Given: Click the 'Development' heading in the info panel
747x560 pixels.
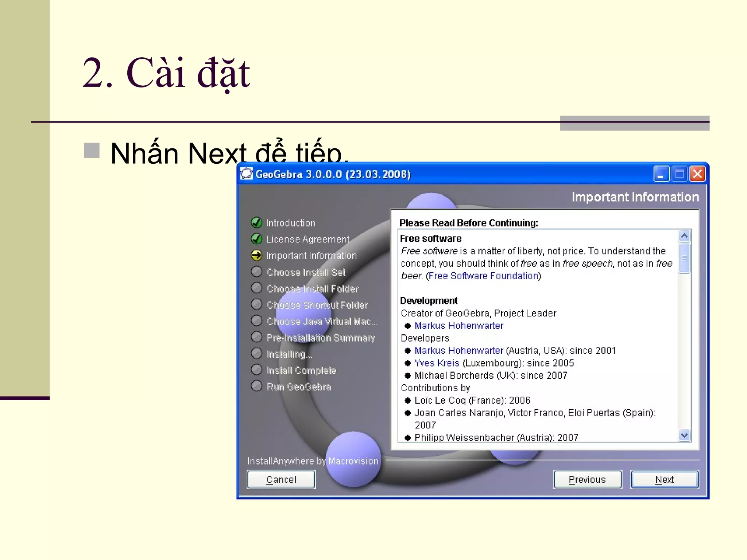Looking at the screenshot, I should [x=429, y=301].
